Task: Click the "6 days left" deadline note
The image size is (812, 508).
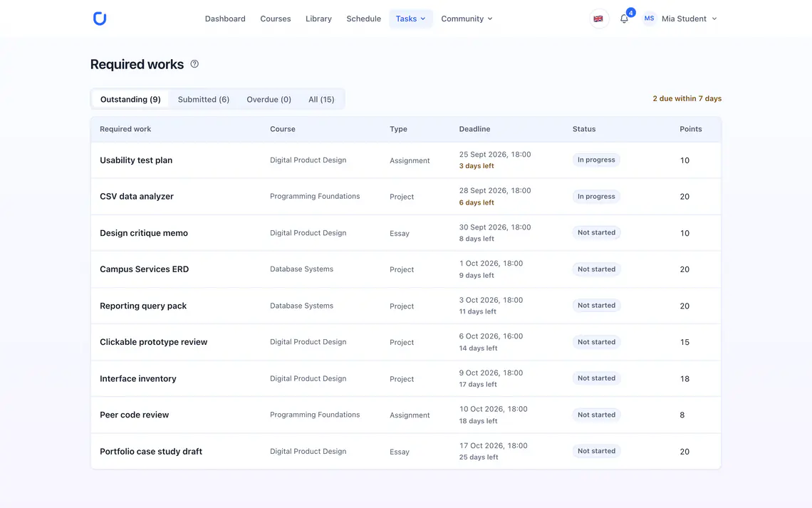Action: 477,202
